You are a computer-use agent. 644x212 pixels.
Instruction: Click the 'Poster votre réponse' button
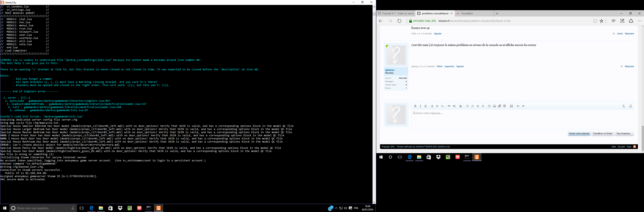click(x=579, y=134)
